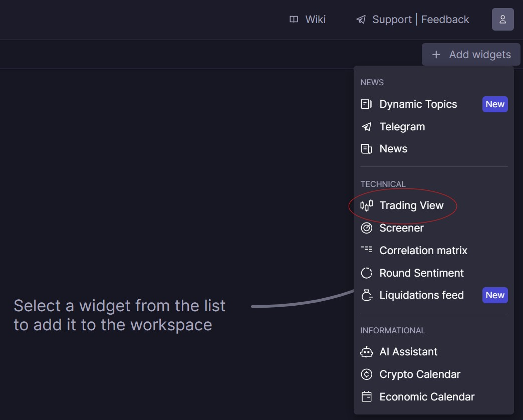The image size is (523, 420).
Task: Select Telegram from the widget list
Action: [x=402, y=127]
